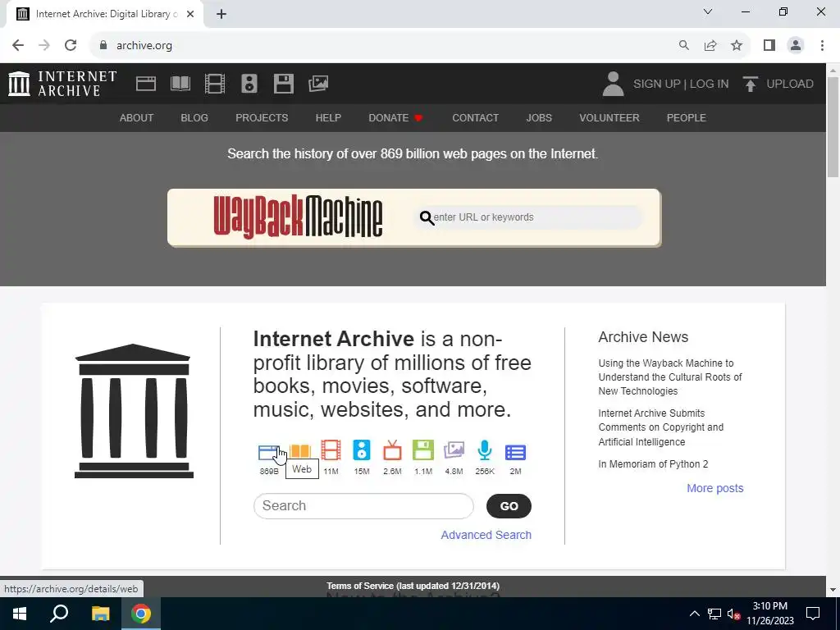
Task: Open the Chrome profile avatar icon
Action: 796,46
